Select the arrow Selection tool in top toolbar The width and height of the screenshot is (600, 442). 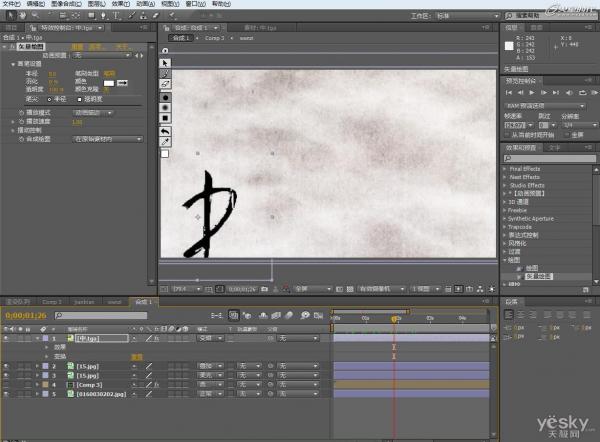tap(10, 15)
